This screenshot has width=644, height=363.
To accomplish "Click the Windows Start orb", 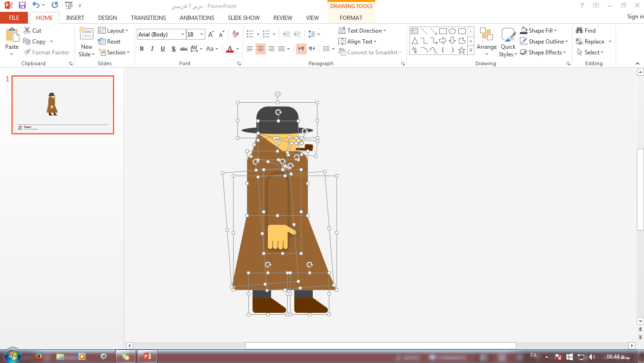I will coord(12,356).
